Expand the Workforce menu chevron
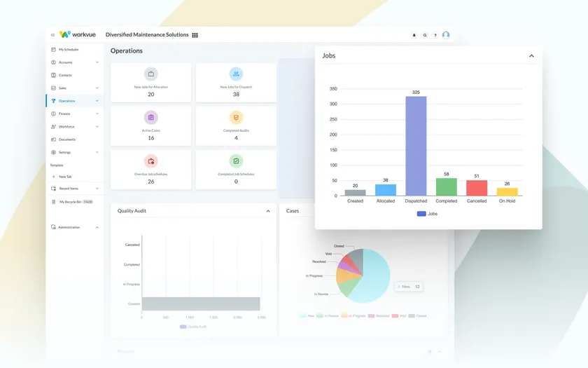 coord(97,127)
